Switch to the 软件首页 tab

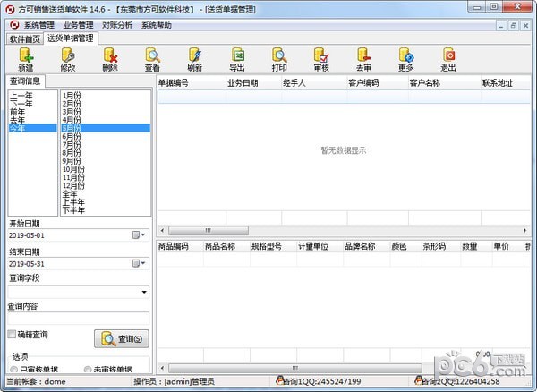pyautogui.click(x=25, y=39)
